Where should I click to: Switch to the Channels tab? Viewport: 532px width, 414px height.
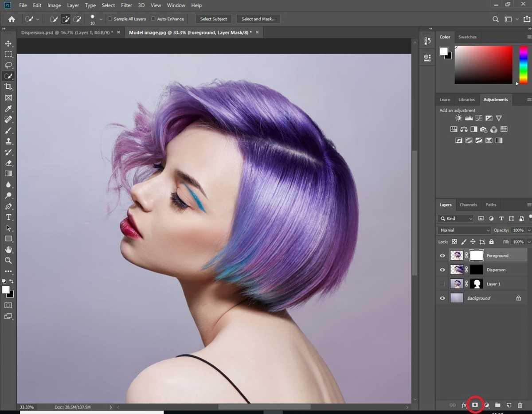[x=468, y=204]
